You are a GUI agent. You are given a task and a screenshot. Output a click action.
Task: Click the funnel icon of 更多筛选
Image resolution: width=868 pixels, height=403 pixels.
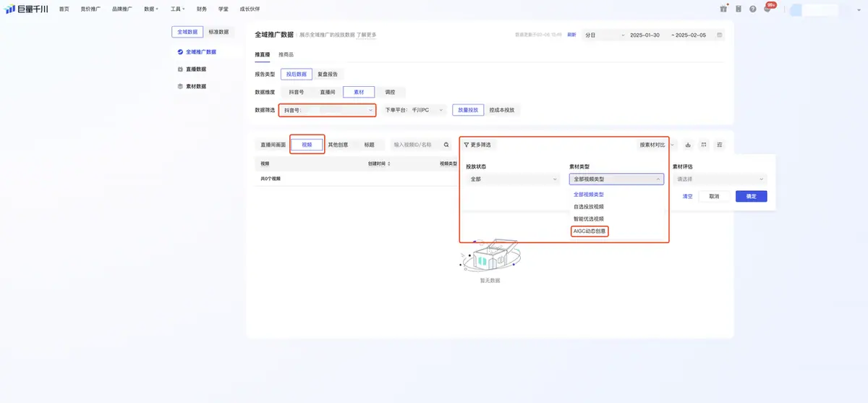coord(467,145)
